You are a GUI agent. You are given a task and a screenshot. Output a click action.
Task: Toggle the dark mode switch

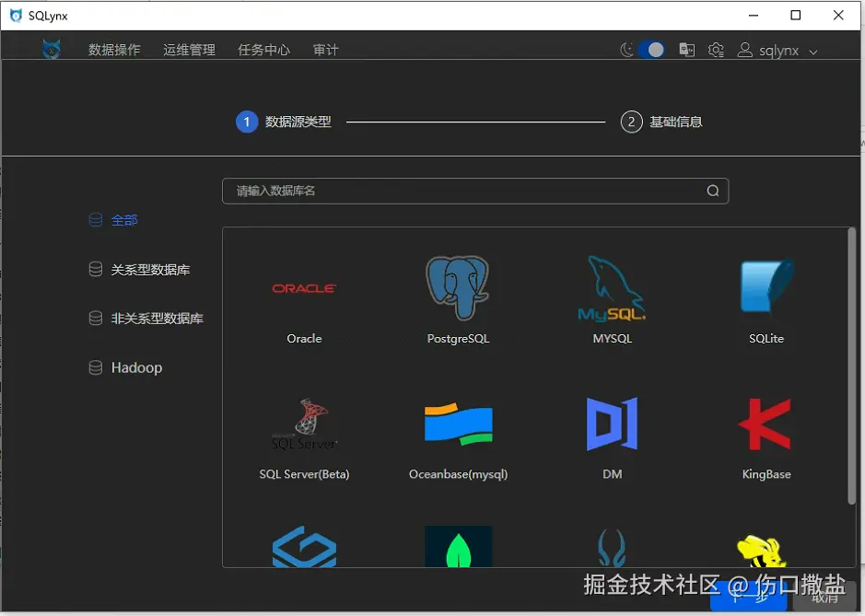tap(651, 51)
